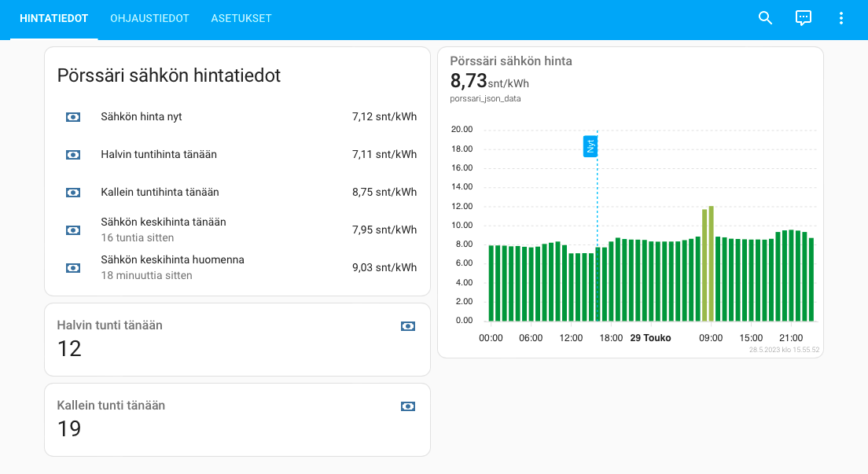This screenshot has width=868, height=474.
Task: Select the icon beside Sähkön keskihinta tänään
Action: click(x=73, y=230)
